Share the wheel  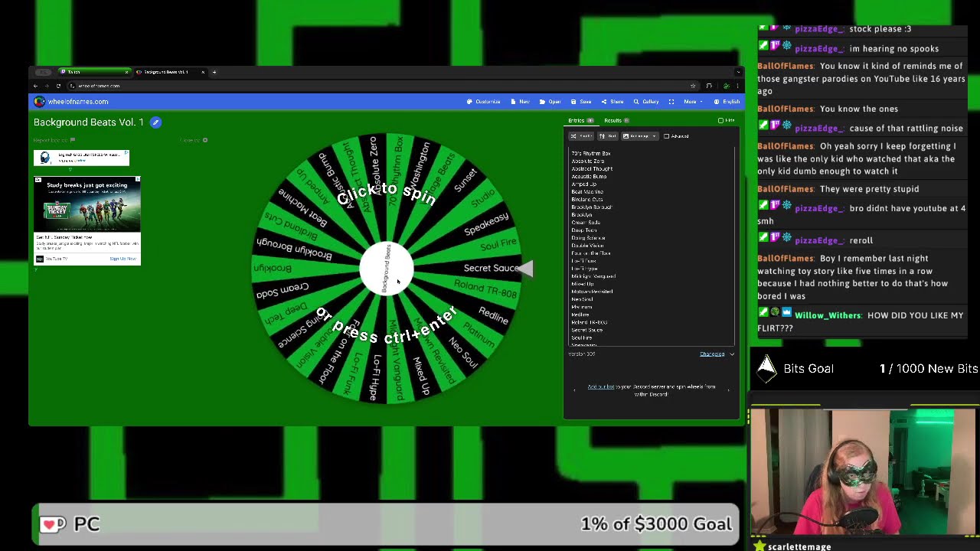pos(612,102)
